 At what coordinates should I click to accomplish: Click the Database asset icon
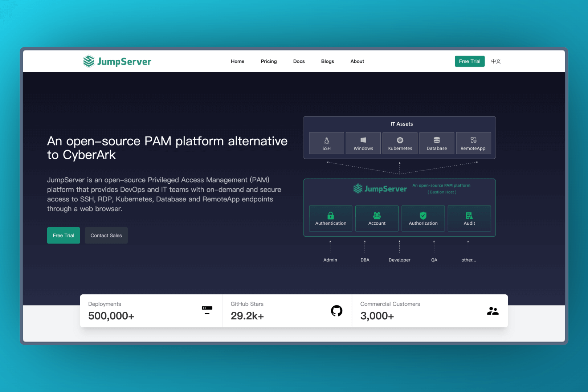(437, 140)
